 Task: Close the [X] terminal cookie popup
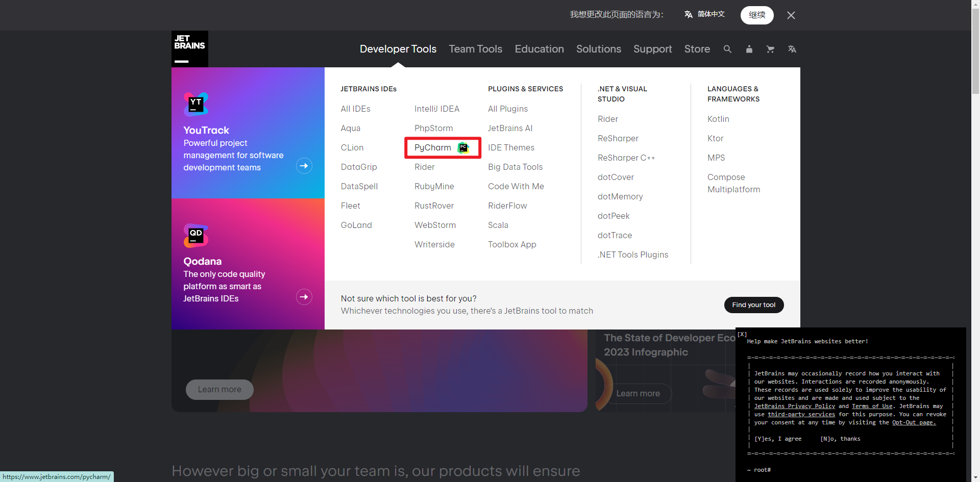pos(742,334)
